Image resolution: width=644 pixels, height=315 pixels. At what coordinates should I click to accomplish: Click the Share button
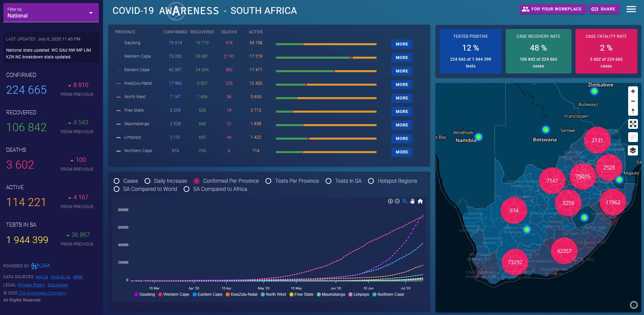pyautogui.click(x=604, y=9)
